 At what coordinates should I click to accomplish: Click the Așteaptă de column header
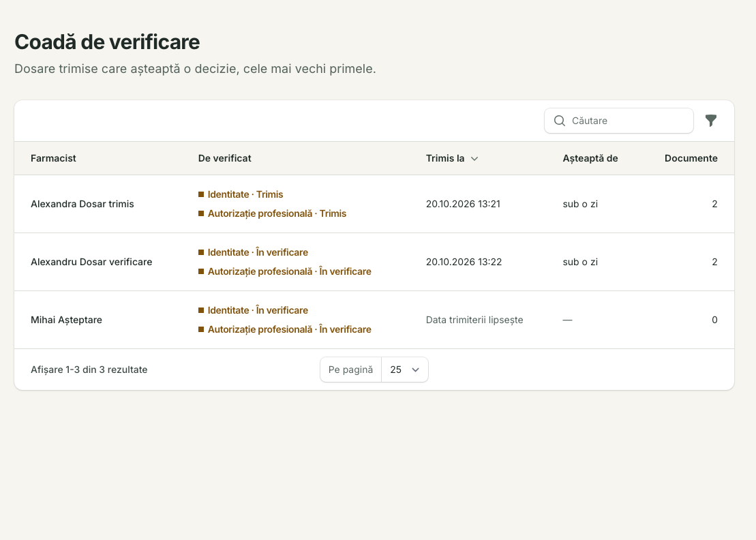click(590, 158)
